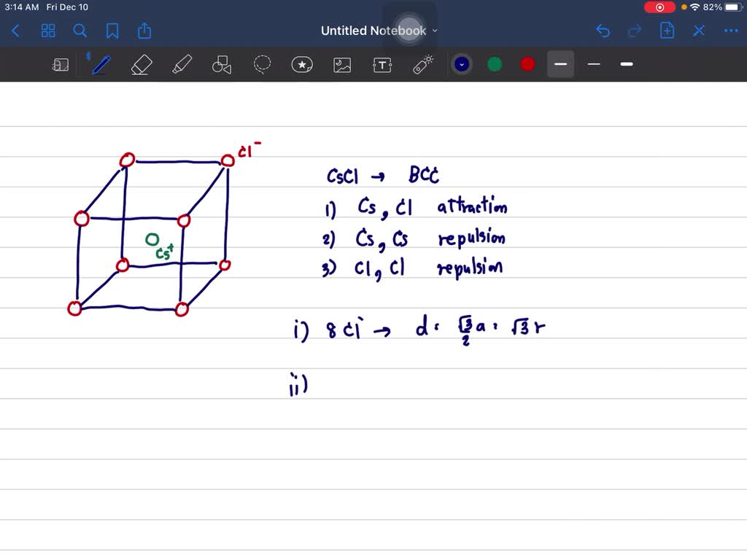Image resolution: width=747 pixels, height=560 pixels.
Task: Toggle pen-only editing mode icon
Action: [699, 31]
